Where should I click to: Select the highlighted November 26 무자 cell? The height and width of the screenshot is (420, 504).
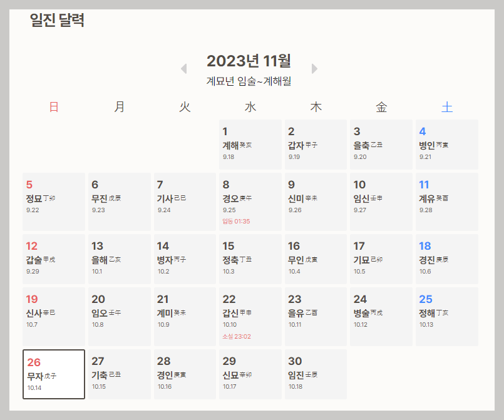click(53, 374)
